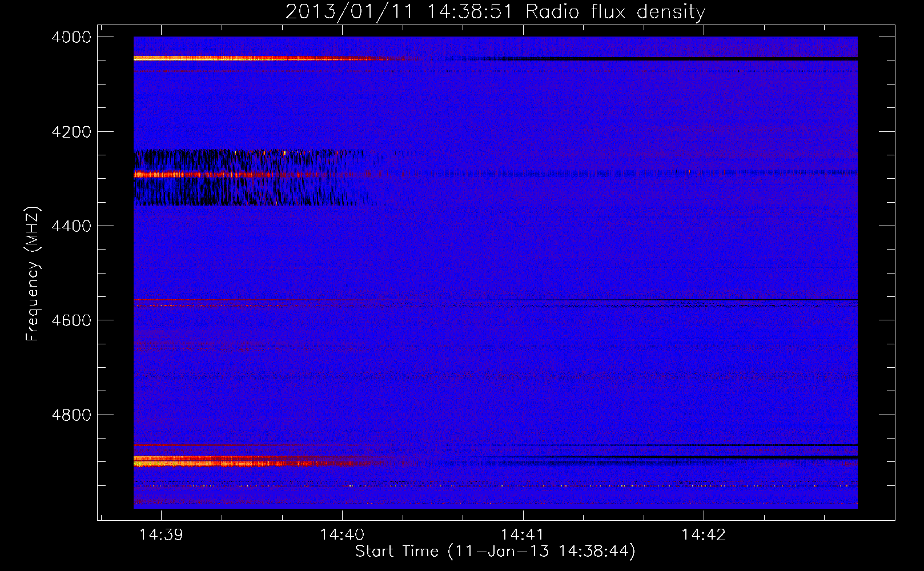Click the 4200 frequency tick label
The width and height of the screenshot is (924, 571).
point(71,132)
